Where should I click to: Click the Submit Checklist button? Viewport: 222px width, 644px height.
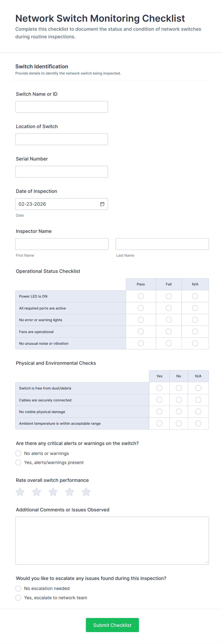tap(112, 625)
